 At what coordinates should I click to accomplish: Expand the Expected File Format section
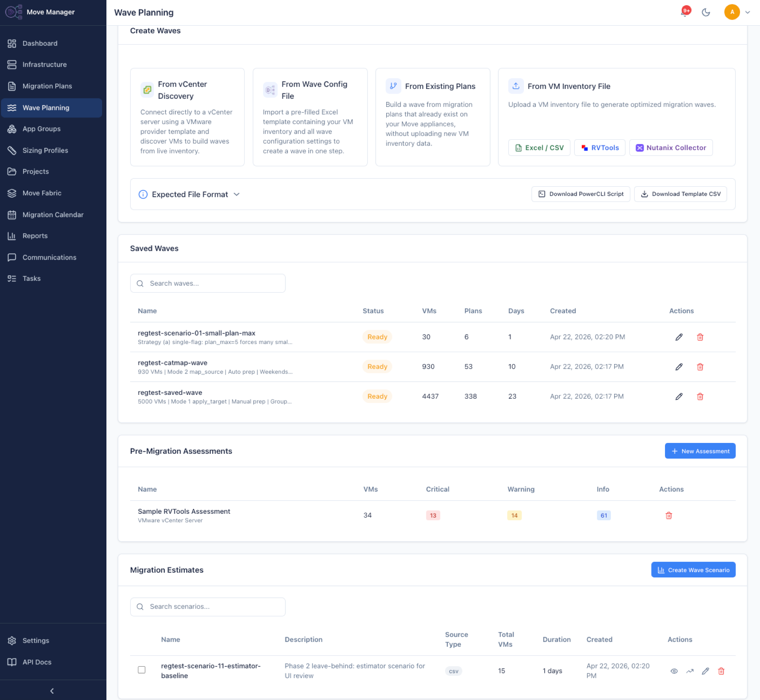pos(189,194)
